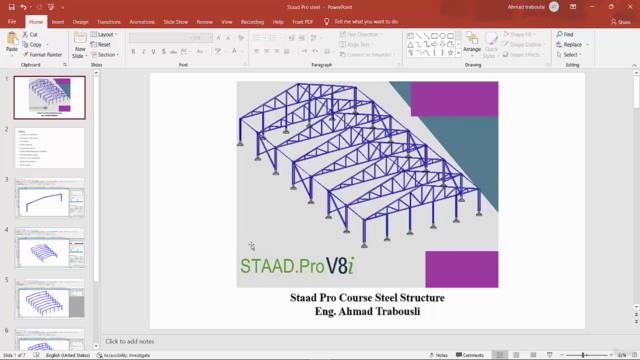Activate the Format Painter brush
Viewport: 640px width, 360px height.
[x=42, y=55]
